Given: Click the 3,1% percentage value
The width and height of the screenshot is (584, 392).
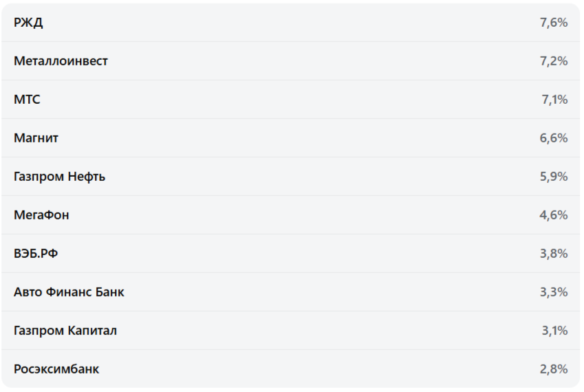Looking at the screenshot, I should [x=554, y=331].
